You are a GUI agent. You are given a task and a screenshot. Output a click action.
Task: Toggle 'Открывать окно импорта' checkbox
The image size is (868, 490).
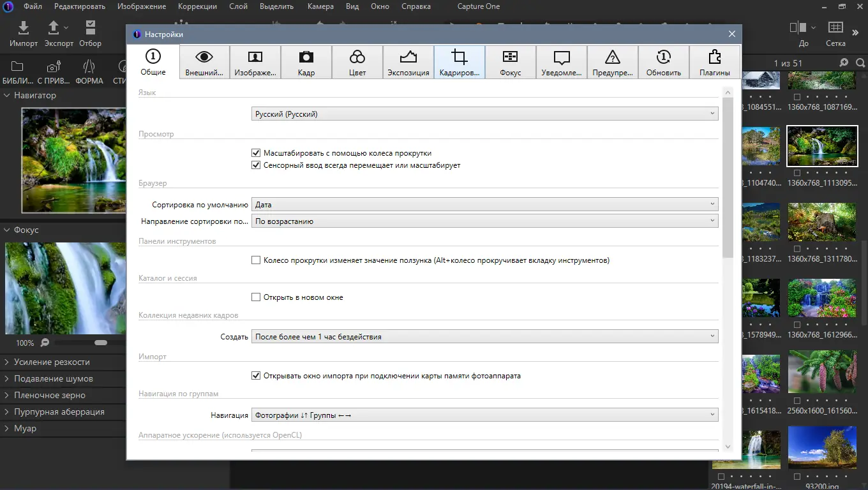(x=256, y=376)
